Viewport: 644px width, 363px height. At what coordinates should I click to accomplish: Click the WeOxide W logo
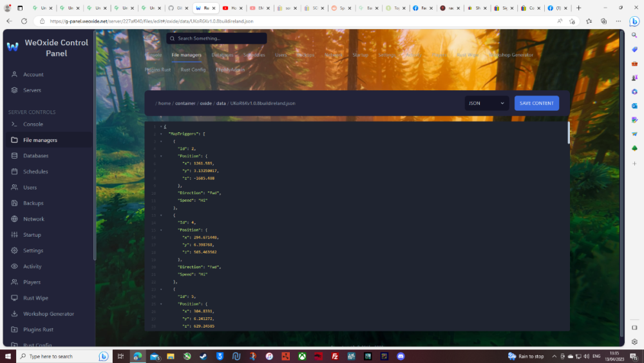point(13,47)
